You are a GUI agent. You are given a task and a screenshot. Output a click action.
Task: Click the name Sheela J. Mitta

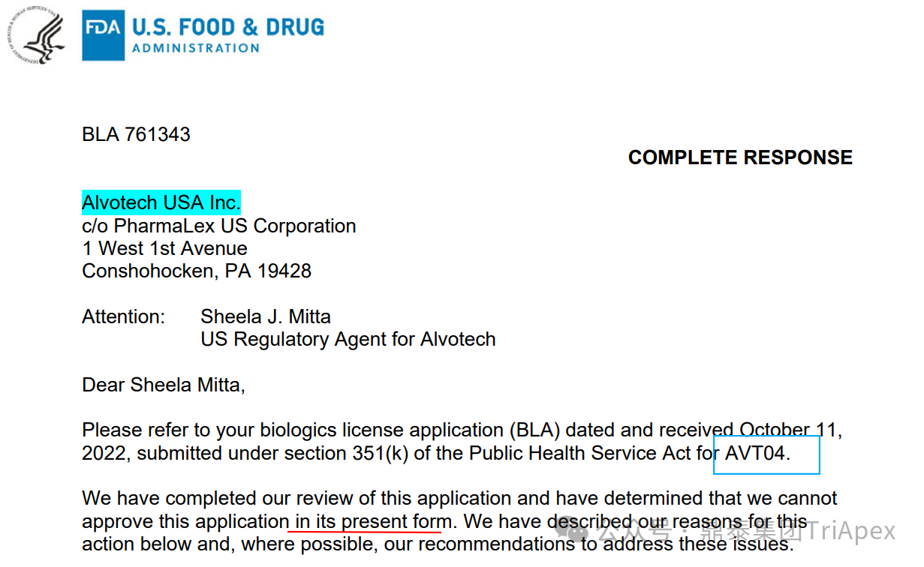(266, 316)
